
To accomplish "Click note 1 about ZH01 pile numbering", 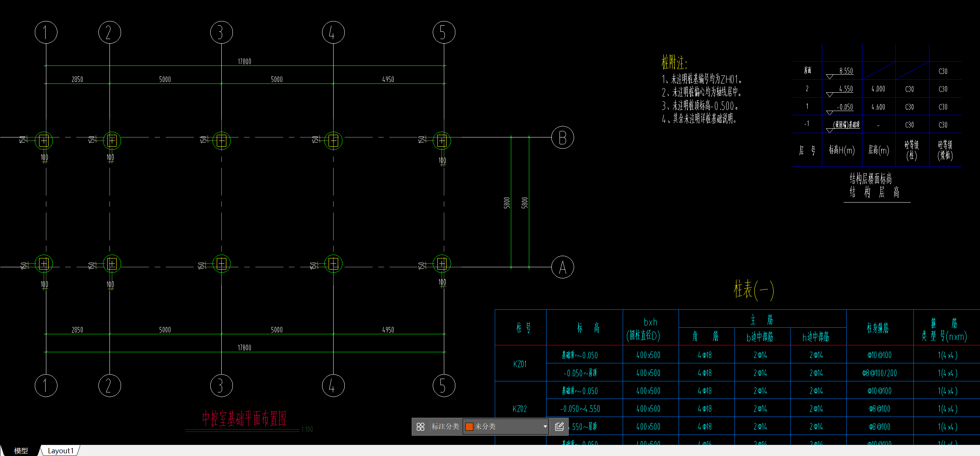I will point(702,80).
